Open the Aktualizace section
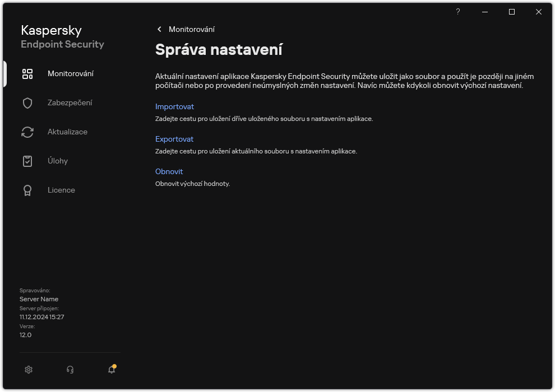This screenshot has width=555, height=392. [67, 132]
